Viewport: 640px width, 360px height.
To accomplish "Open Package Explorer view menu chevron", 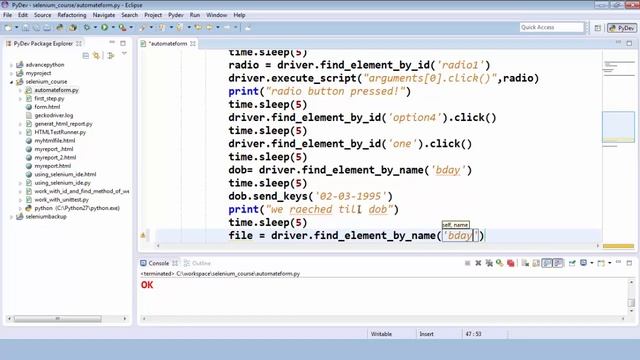I will [x=124, y=54].
